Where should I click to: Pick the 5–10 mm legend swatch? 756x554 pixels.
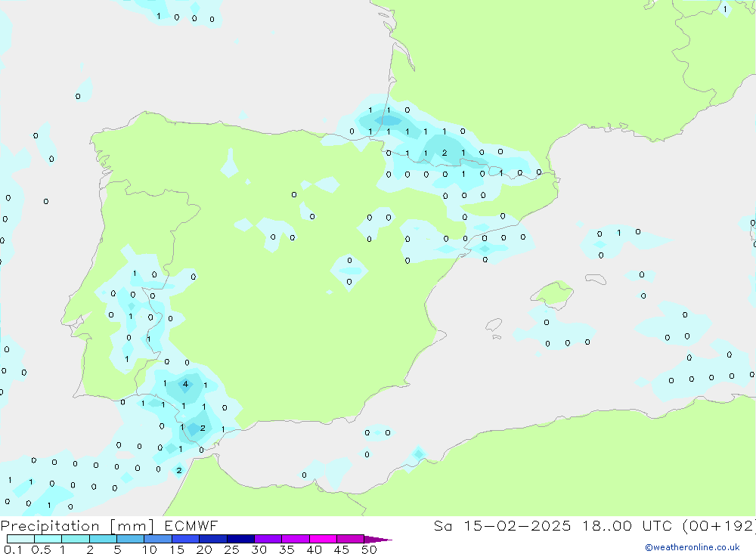130,539
